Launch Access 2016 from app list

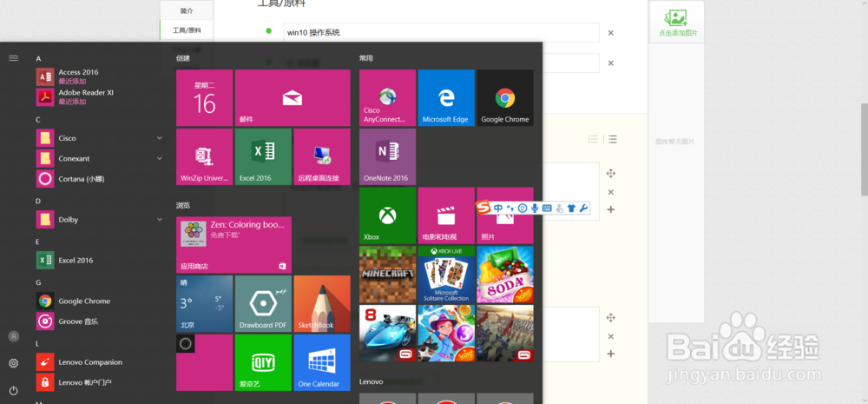tap(100, 76)
